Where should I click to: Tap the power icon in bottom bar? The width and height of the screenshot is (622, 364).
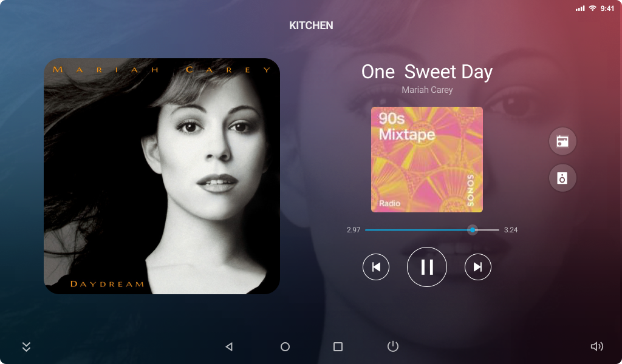[x=393, y=346]
